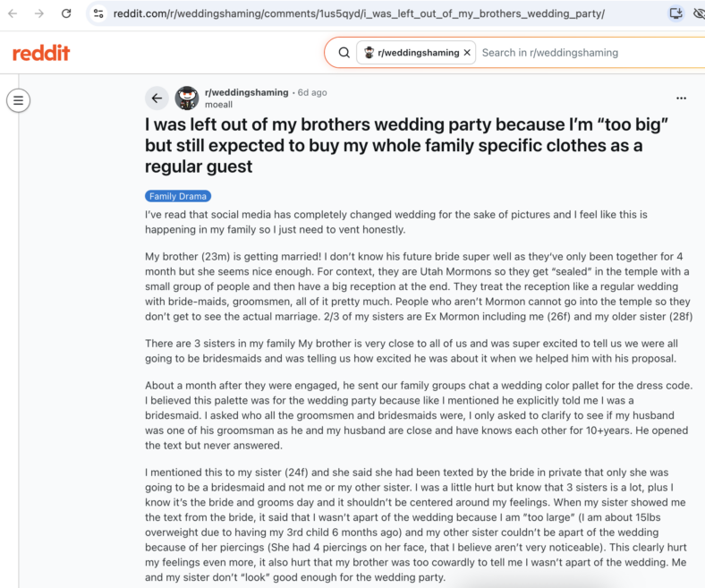705x588 pixels.
Task: Click the browser forward arrow
Action: click(x=39, y=13)
